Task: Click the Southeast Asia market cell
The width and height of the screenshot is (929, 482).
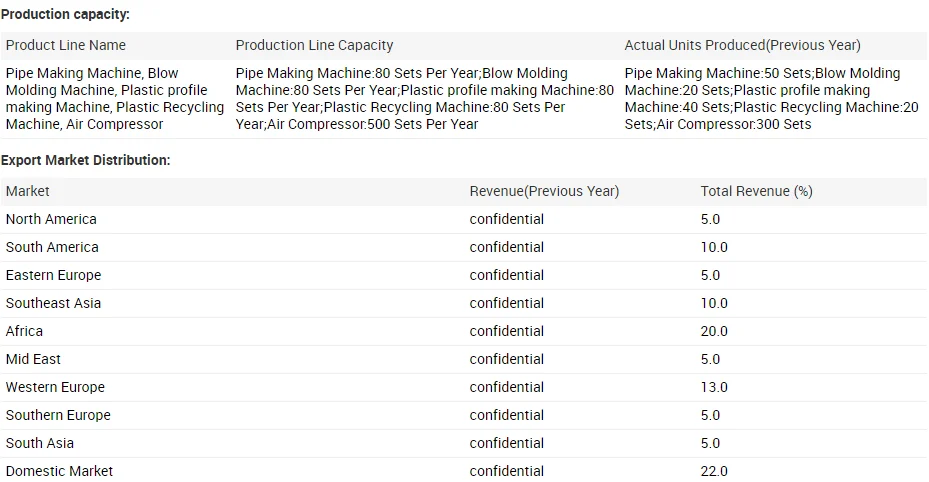Action: [x=53, y=303]
